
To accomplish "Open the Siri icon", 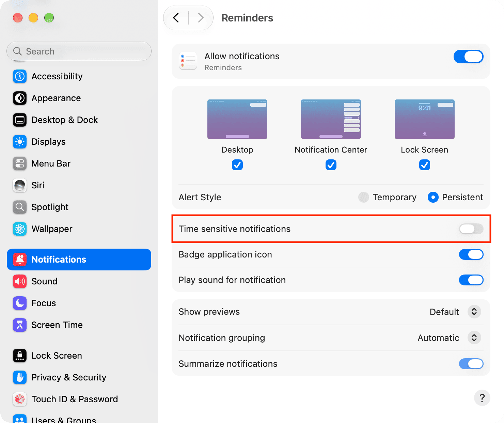I will point(20,185).
